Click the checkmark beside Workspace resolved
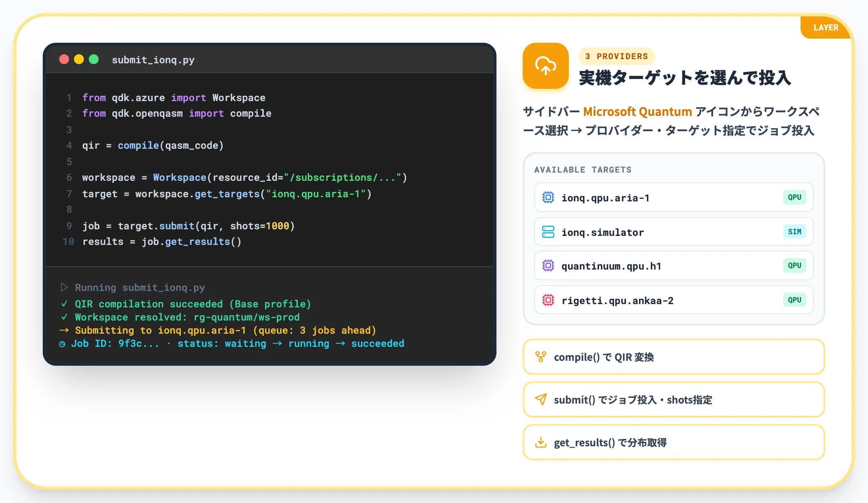This screenshot has height=503, width=868. tap(64, 317)
